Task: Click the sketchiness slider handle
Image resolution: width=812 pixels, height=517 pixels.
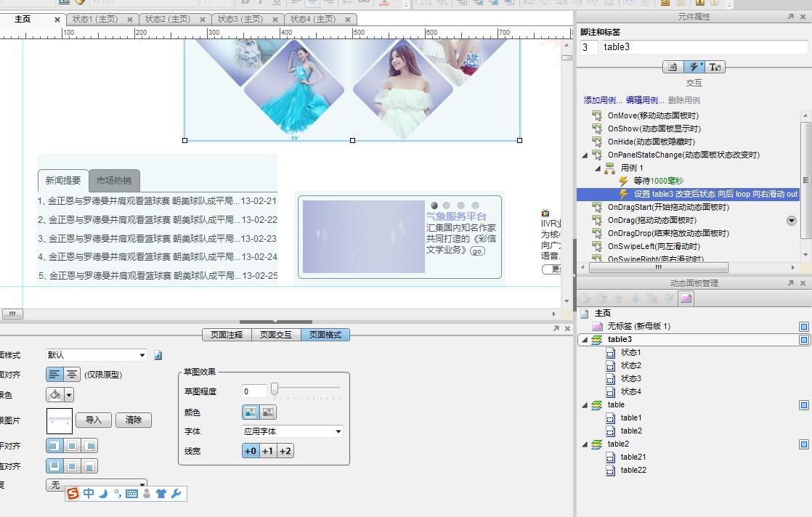Action: tap(275, 389)
